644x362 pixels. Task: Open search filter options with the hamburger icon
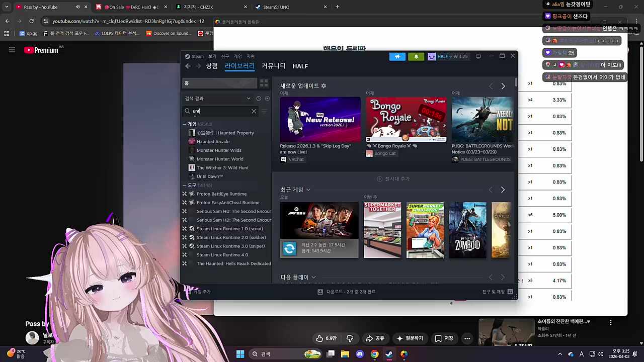click(x=264, y=111)
